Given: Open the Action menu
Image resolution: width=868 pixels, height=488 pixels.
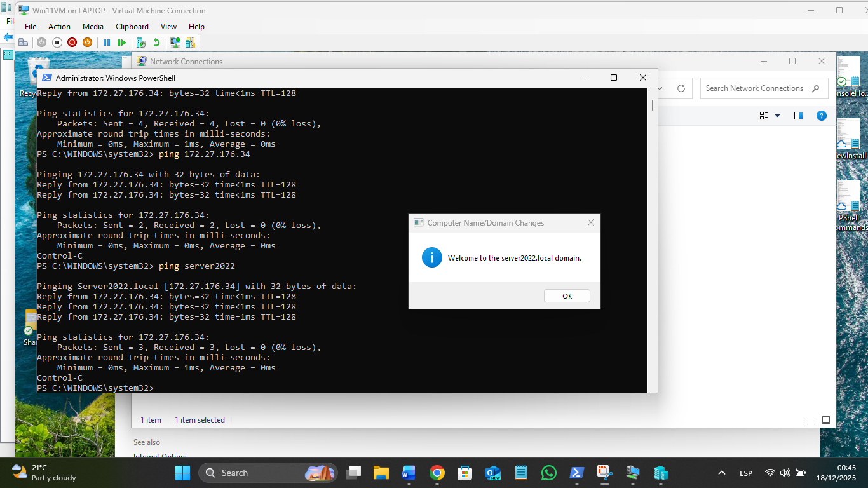Looking at the screenshot, I should [59, 27].
